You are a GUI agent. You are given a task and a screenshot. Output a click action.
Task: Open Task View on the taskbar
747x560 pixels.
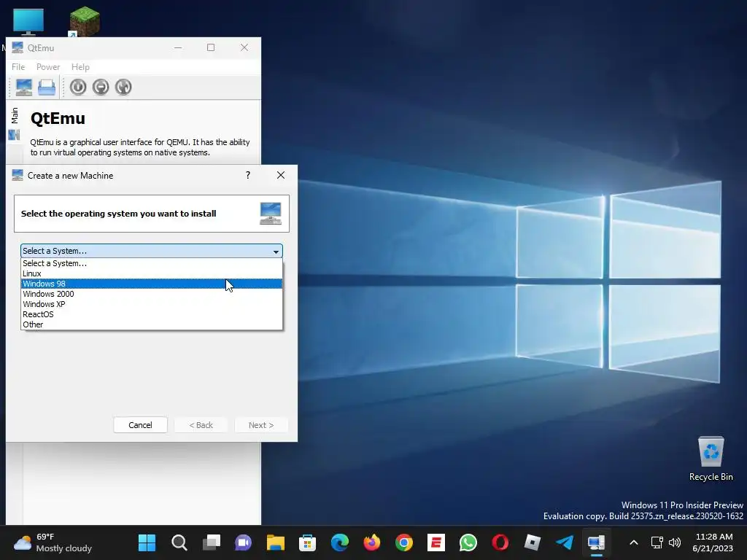(211, 542)
